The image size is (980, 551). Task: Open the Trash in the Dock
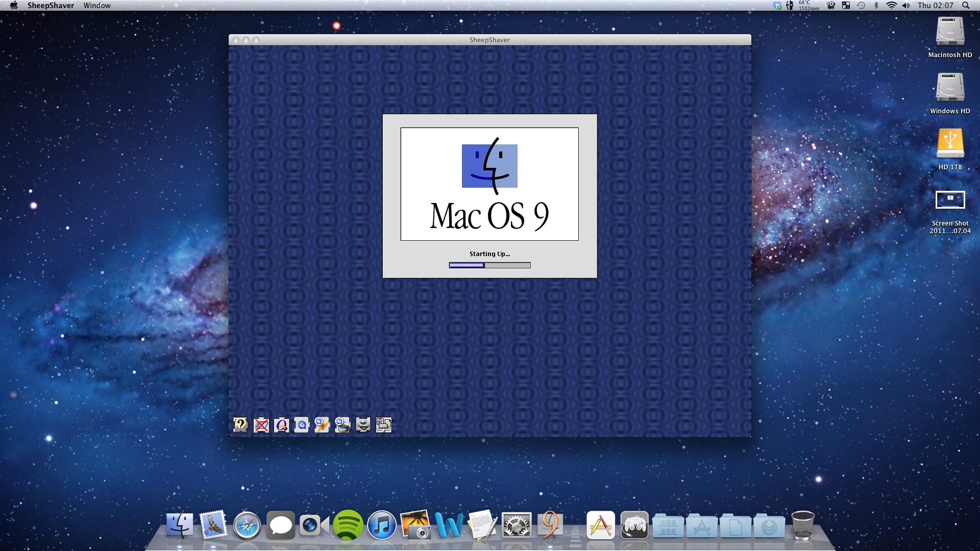click(802, 525)
